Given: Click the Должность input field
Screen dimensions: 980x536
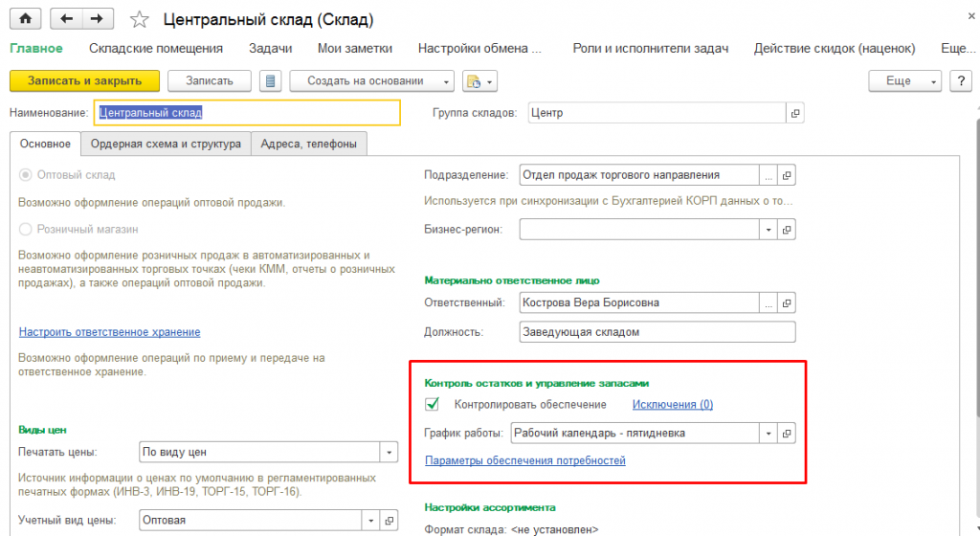Looking at the screenshot, I should tap(657, 332).
